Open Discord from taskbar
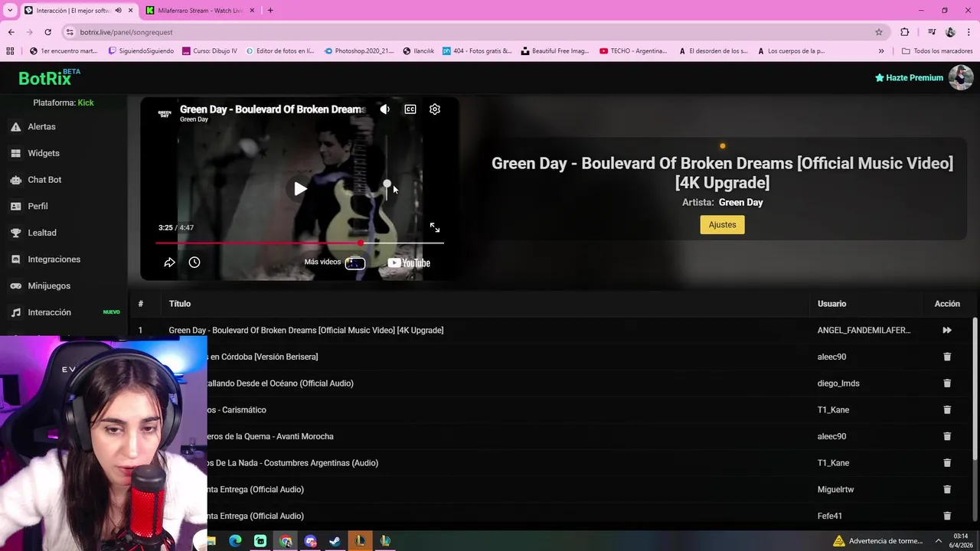 310,541
